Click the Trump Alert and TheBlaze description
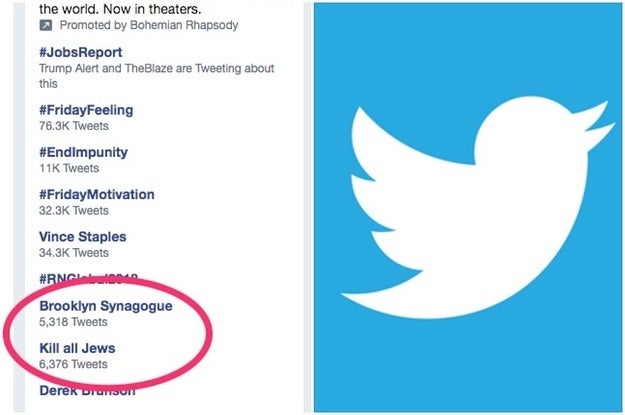This screenshot has height=415, width=625. click(157, 76)
